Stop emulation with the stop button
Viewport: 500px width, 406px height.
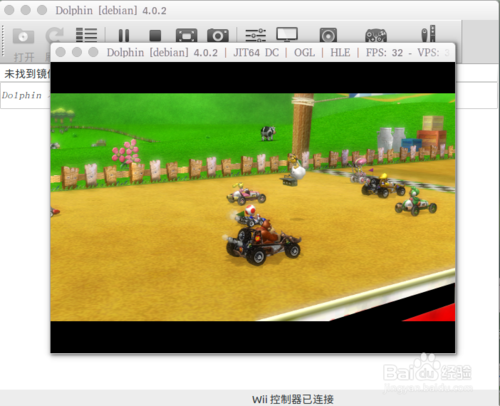[x=155, y=35]
